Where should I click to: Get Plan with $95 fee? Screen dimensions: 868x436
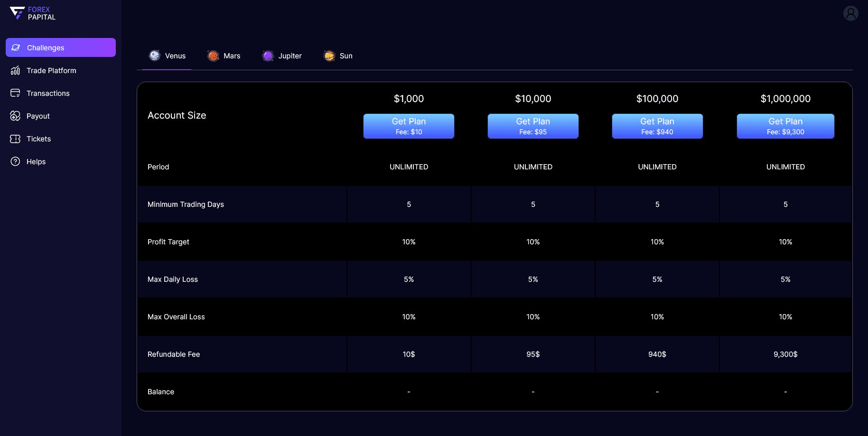pos(533,126)
